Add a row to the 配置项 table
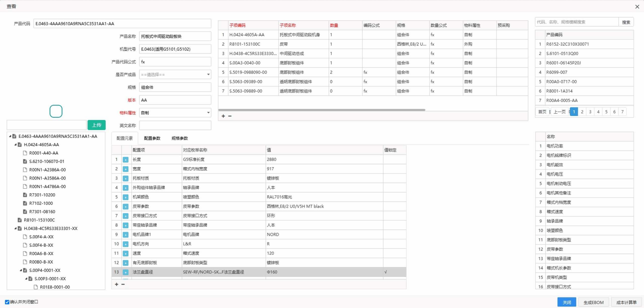Viewport: 644px width, 308px height. (x=116, y=284)
